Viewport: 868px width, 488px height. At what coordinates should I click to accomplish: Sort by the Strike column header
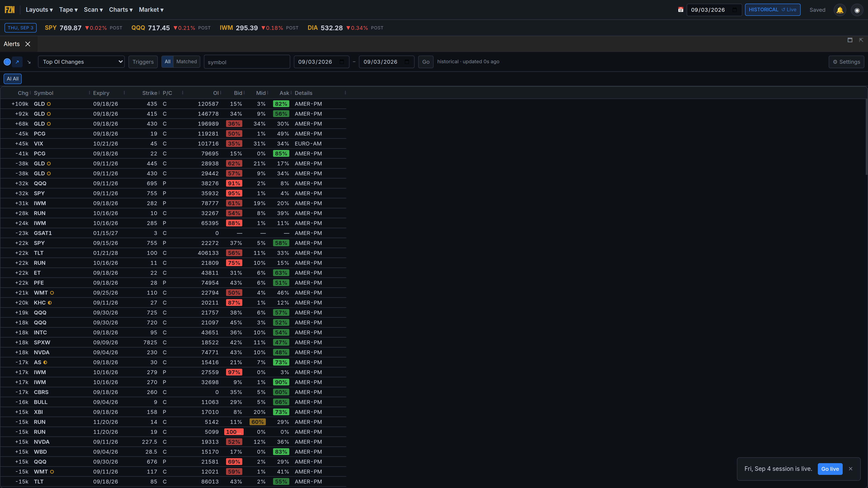coord(150,93)
